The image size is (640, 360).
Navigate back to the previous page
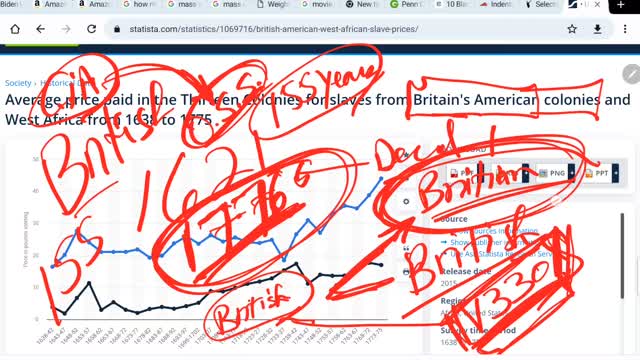pos(40,29)
